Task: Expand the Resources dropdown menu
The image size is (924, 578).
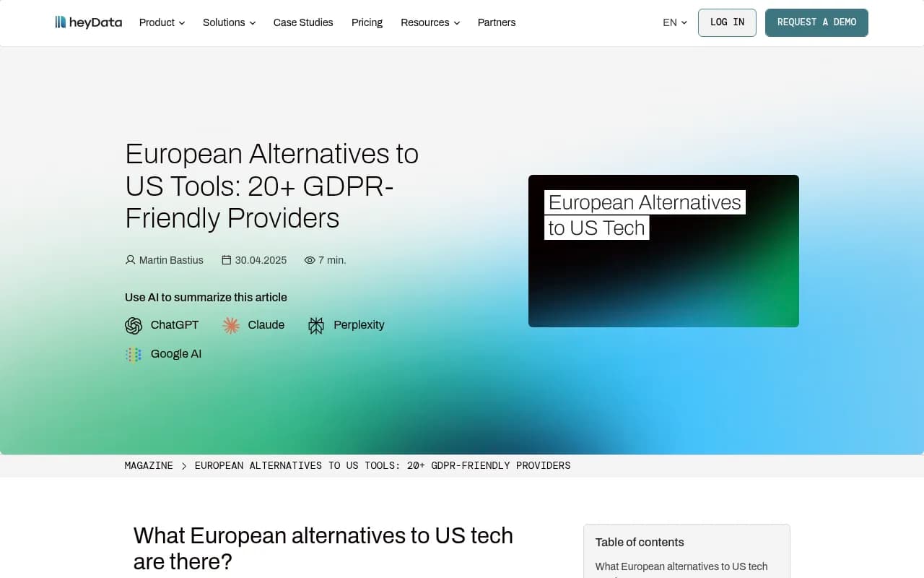Action: click(x=430, y=22)
